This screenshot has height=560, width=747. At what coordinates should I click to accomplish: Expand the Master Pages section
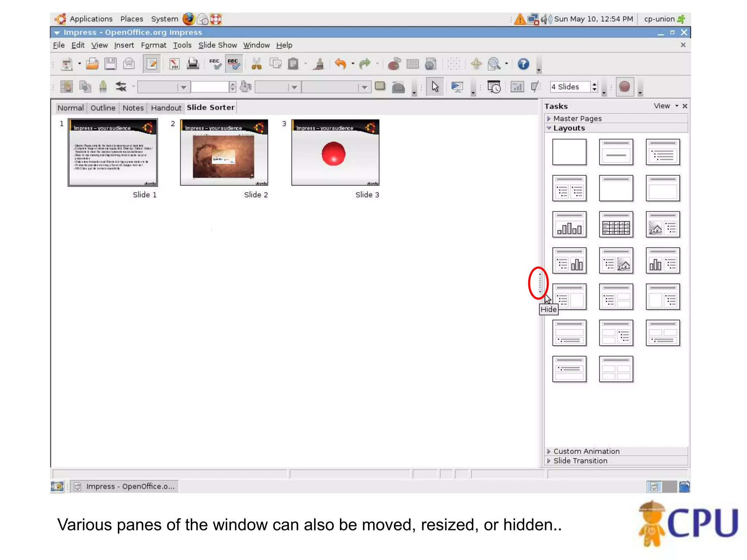[x=616, y=118]
